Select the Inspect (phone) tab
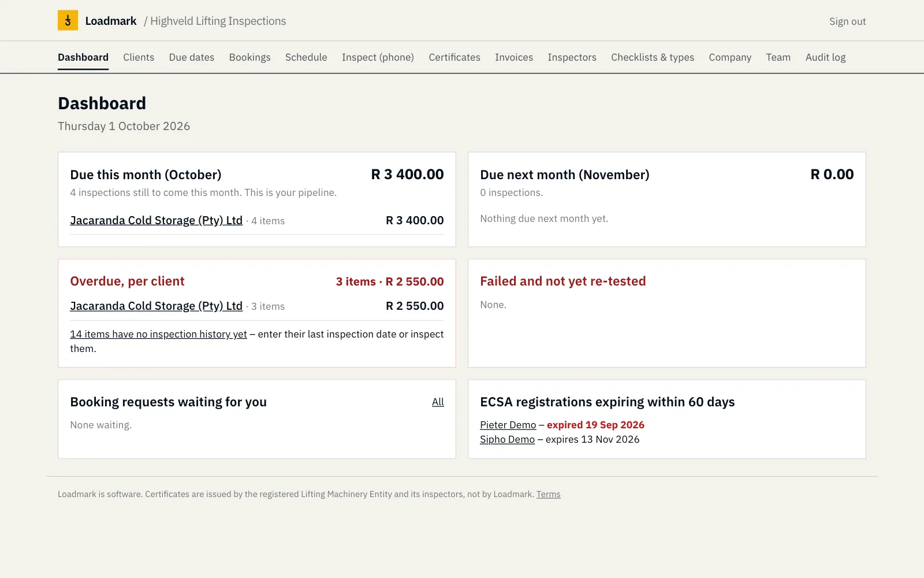This screenshot has height=578, width=924. (378, 57)
